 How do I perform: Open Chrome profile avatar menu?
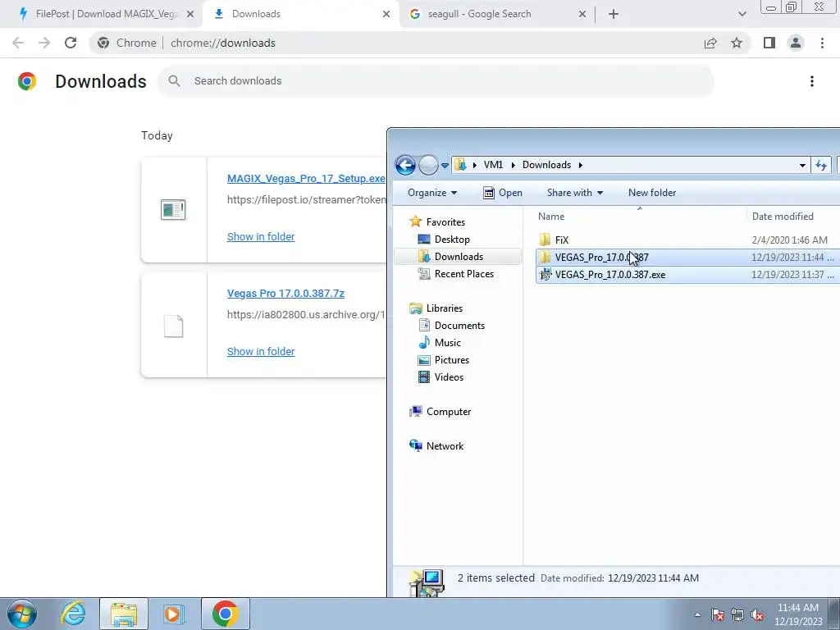coord(796,43)
